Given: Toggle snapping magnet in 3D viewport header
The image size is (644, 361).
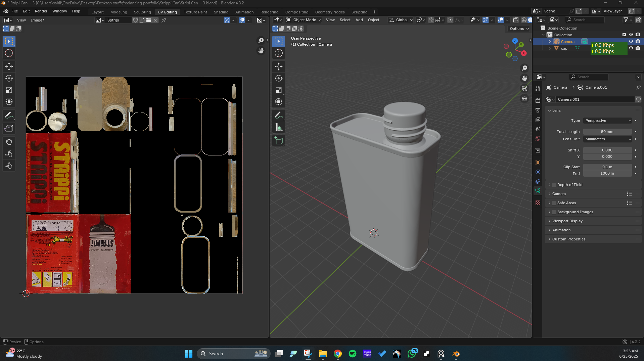Looking at the screenshot, I should [x=431, y=20].
